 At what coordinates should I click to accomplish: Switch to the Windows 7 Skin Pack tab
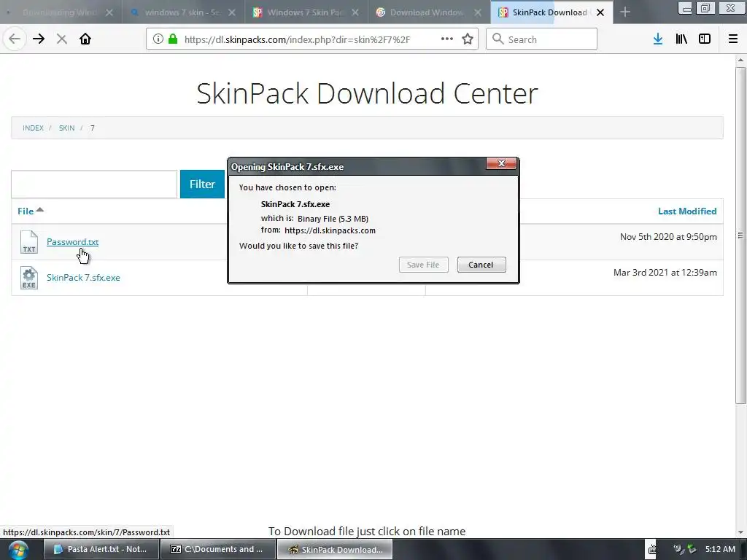pyautogui.click(x=306, y=12)
